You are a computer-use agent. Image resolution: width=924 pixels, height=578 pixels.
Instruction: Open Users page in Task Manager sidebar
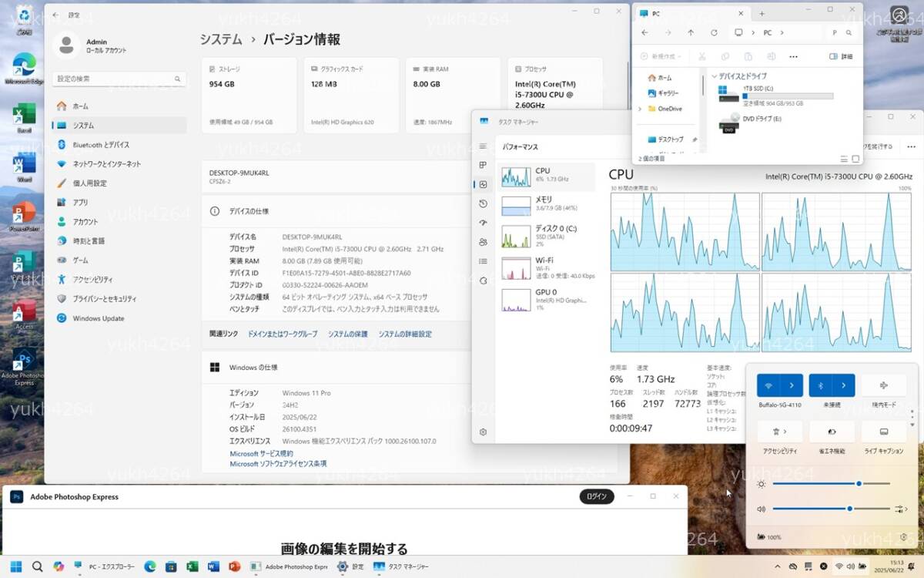(483, 242)
